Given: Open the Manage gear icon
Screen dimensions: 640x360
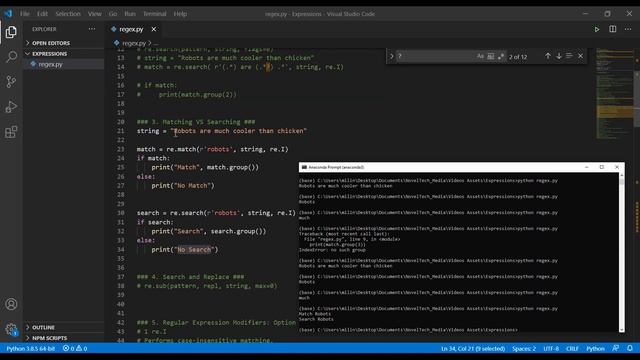Looking at the screenshot, I should 11,329.
